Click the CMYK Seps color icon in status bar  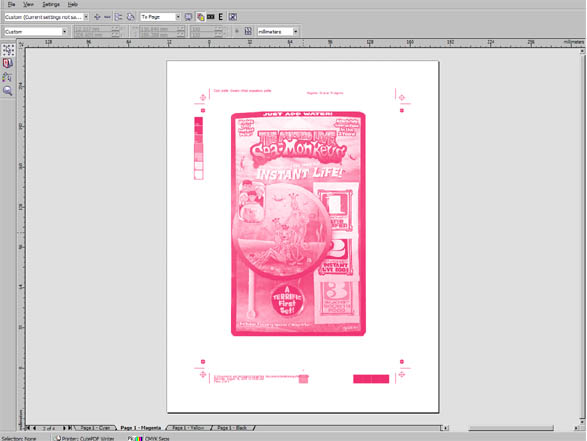pos(139,438)
